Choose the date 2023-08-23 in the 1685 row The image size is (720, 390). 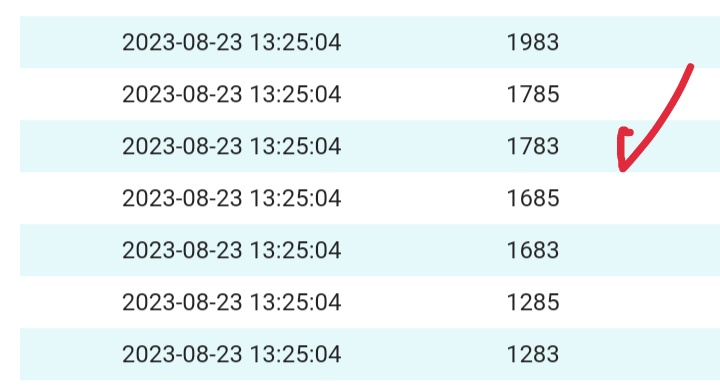pyautogui.click(x=182, y=198)
